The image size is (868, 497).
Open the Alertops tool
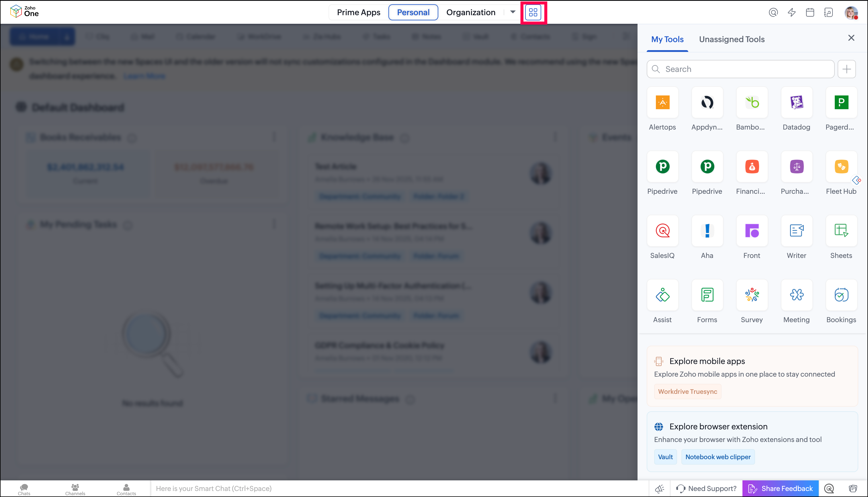[x=662, y=102]
